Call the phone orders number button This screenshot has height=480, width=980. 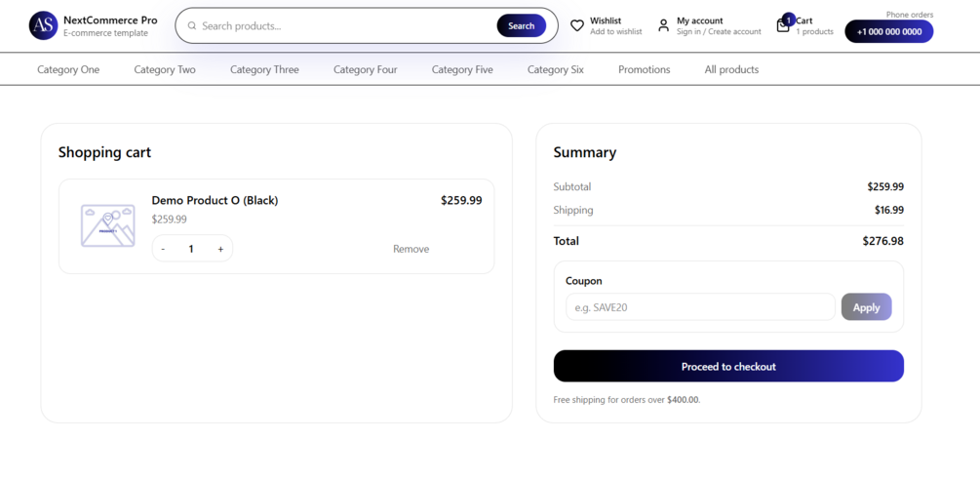pos(888,31)
